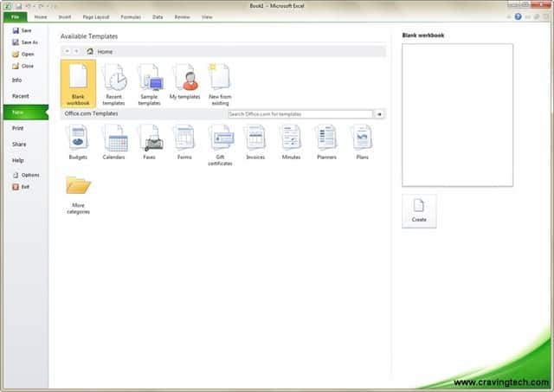The height and width of the screenshot is (392, 554).
Task: Switch to the Formulas tab
Action: 131,17
